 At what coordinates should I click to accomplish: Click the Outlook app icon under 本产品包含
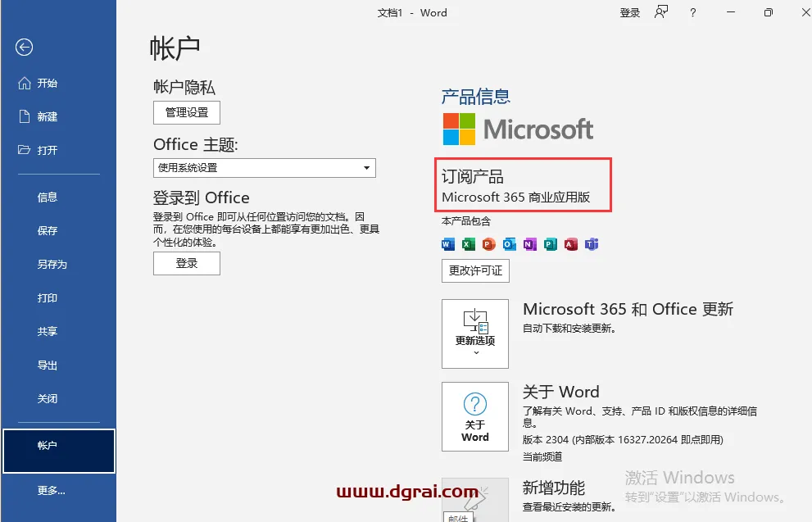pyautogui.click(x=509, y=244)
